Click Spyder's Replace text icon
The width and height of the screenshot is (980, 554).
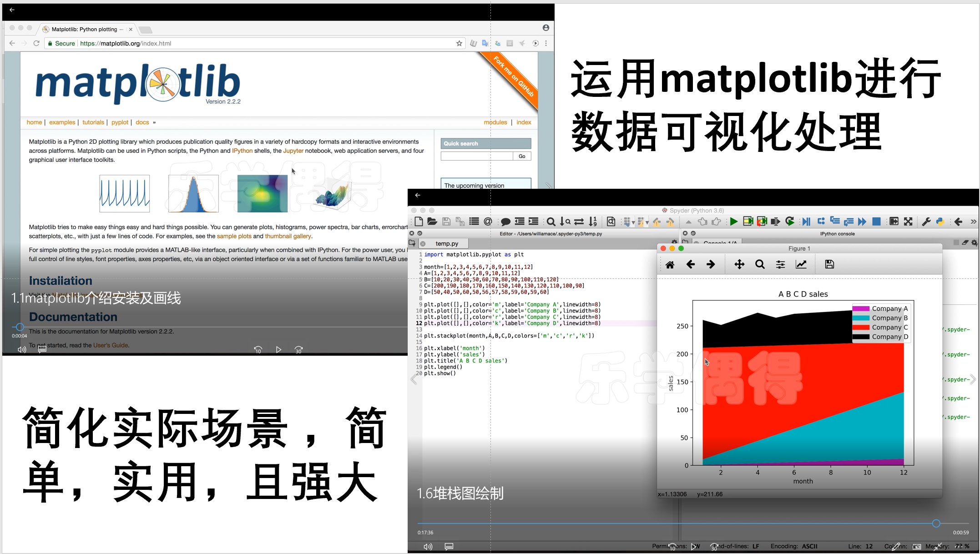[x=579, y=222]
